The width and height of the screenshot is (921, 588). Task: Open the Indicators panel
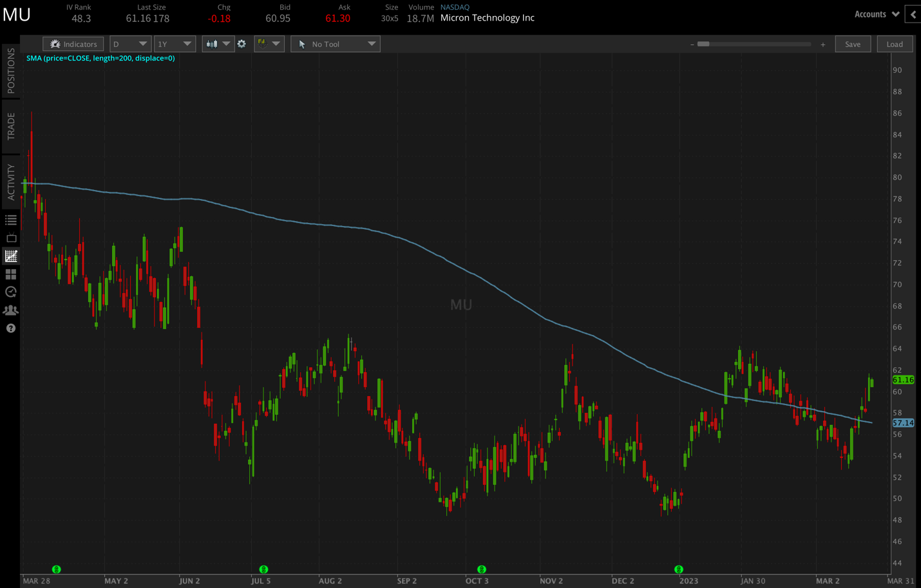[73, 44]
